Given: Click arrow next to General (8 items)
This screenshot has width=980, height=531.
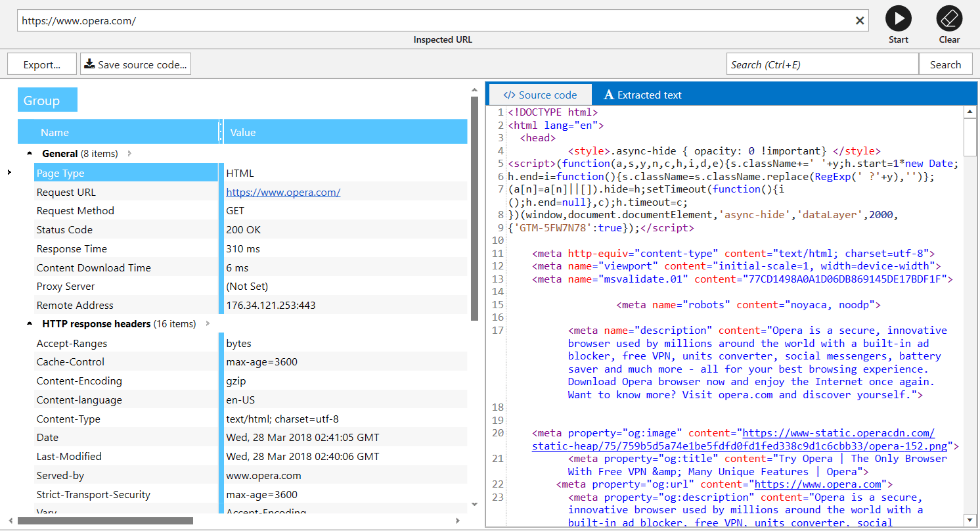Looking at the screenshot, I should (x=129, y=154).
